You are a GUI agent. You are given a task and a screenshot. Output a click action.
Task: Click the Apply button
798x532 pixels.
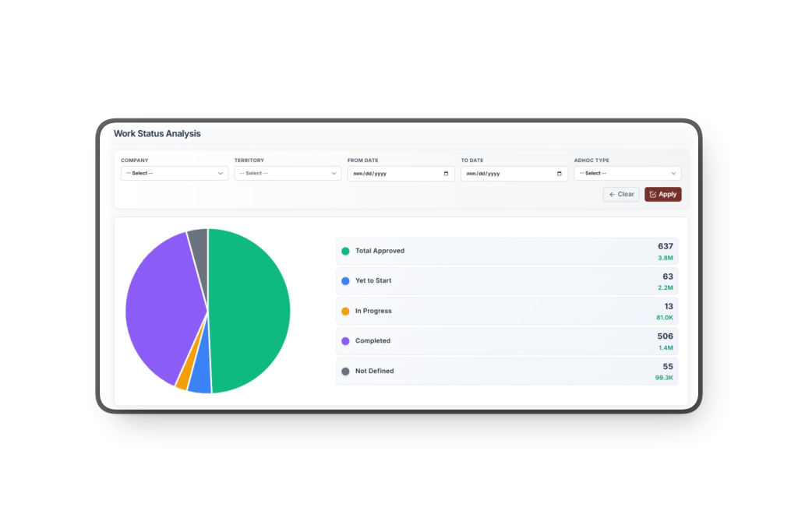coord(663,194)
